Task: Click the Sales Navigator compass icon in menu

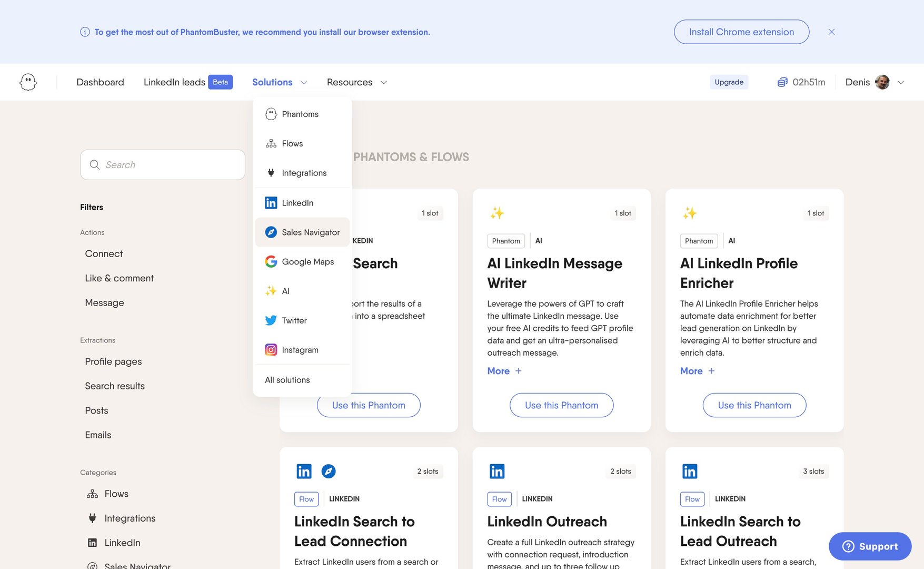Action: tap(271, 232)
